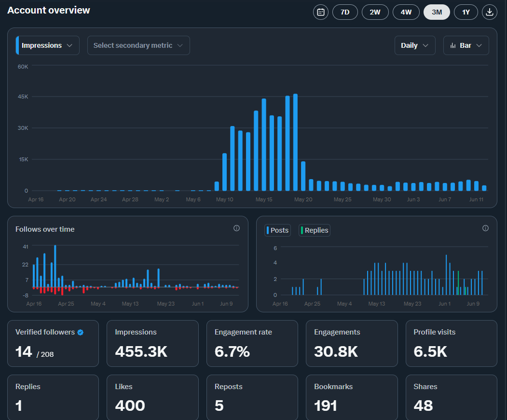Open the Impressions 455.3K card
The image size is (507, 420).
click(152, 343)
